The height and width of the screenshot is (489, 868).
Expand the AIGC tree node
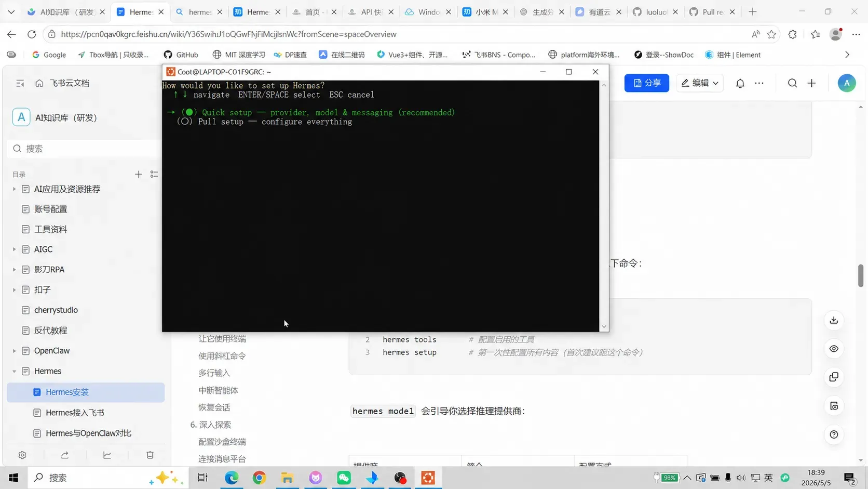click(14, 249)
